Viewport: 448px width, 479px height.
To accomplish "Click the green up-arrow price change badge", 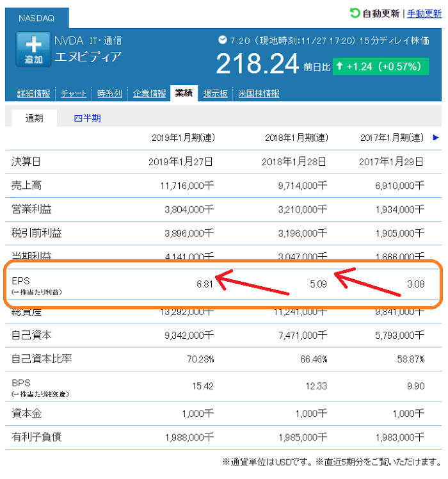I will (381, 67).
